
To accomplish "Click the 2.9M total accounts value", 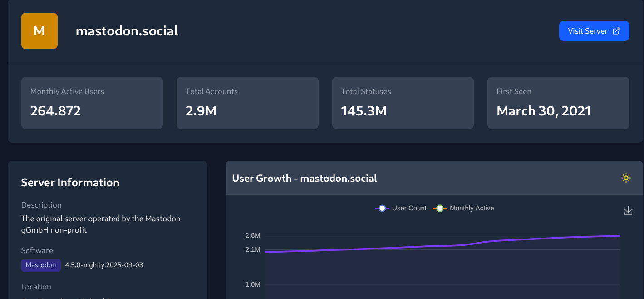I will point(201,111).
